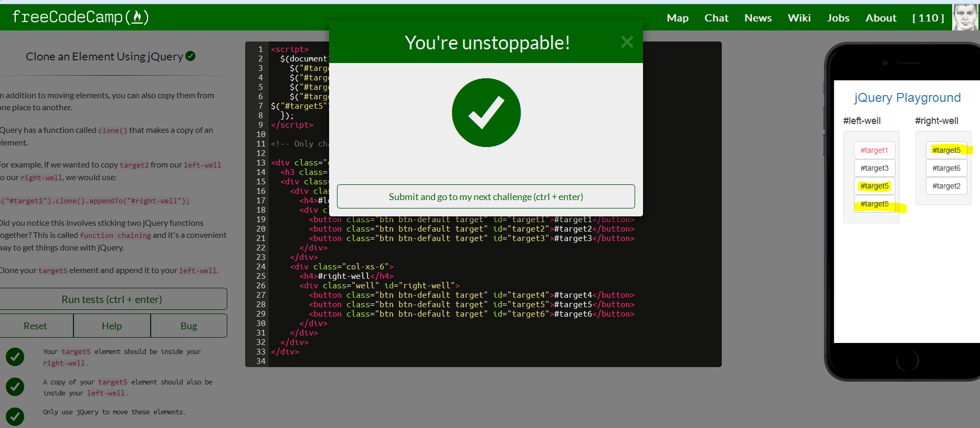Submit and go to next challenge

pos(486,196)
